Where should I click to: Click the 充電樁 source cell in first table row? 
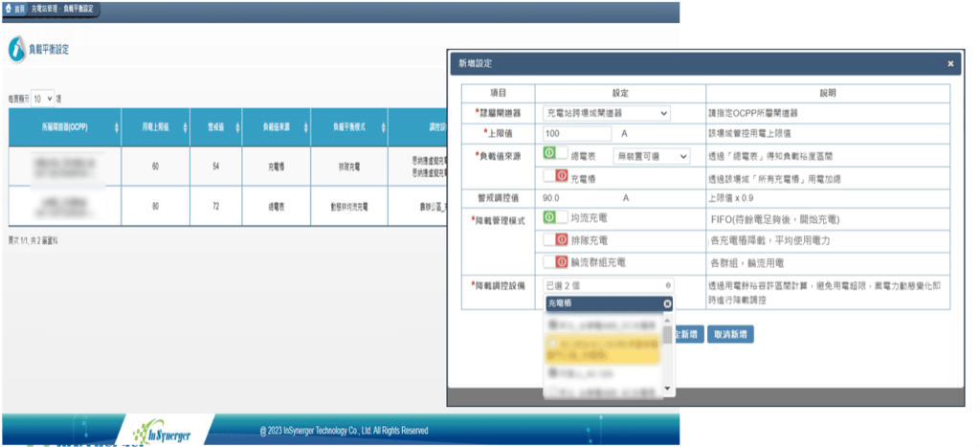tap(276, 167)
